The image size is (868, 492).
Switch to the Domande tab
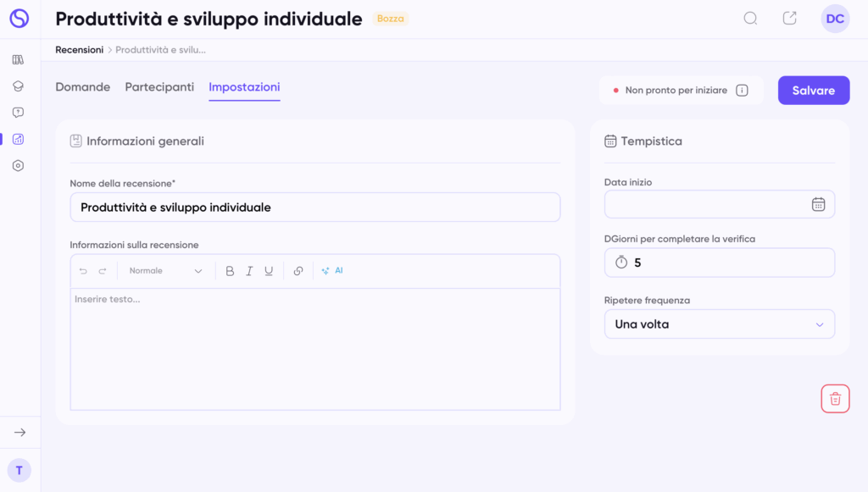point(83,87)
